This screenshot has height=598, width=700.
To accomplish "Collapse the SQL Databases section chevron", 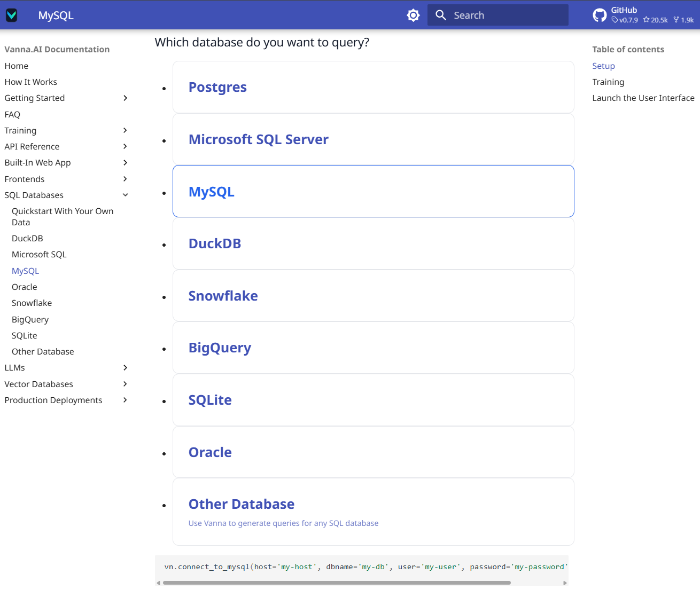I will tap(125, 195).
